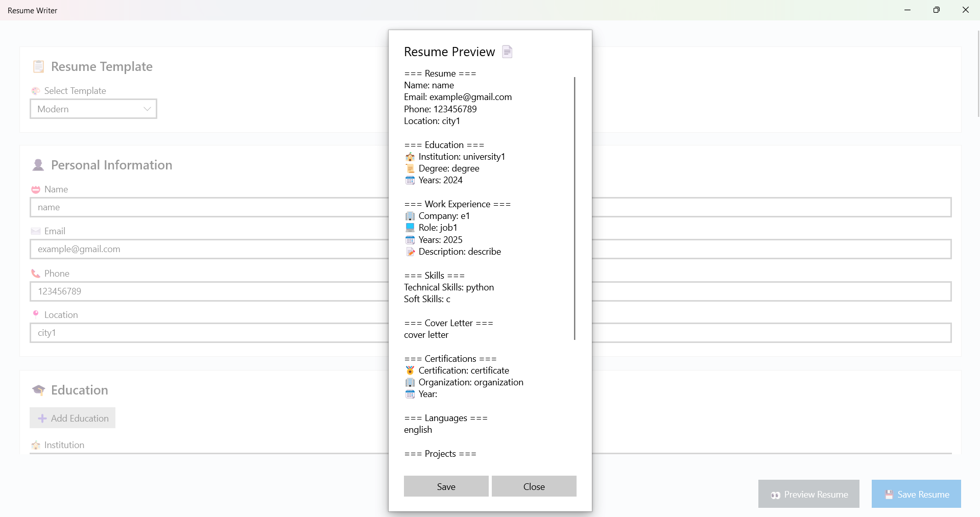Screen dimensions: 980x517
Task: Click the icon beside the Name label
Action: [36, 189]
